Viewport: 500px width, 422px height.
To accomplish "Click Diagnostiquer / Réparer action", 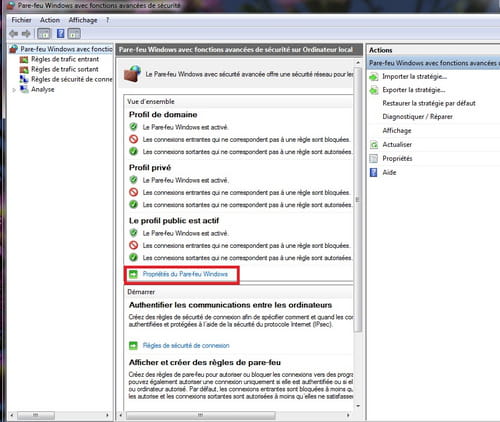I will (417, 117).
